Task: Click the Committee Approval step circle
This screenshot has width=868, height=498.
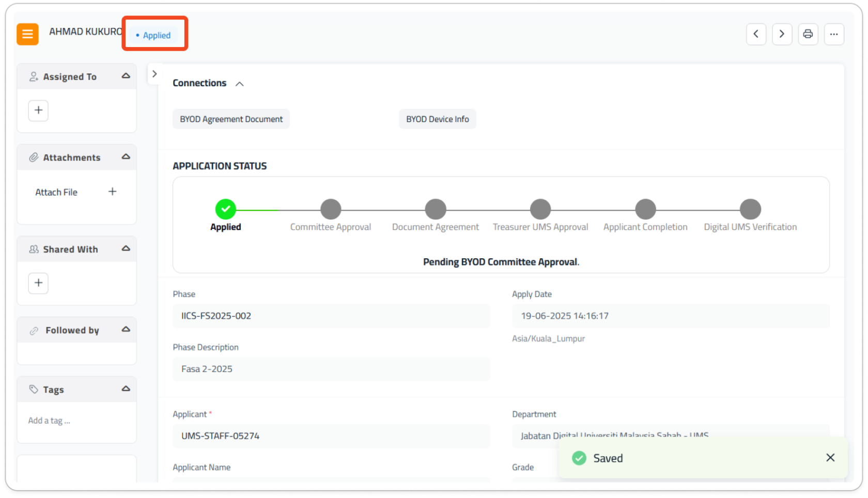Action: 331,209
